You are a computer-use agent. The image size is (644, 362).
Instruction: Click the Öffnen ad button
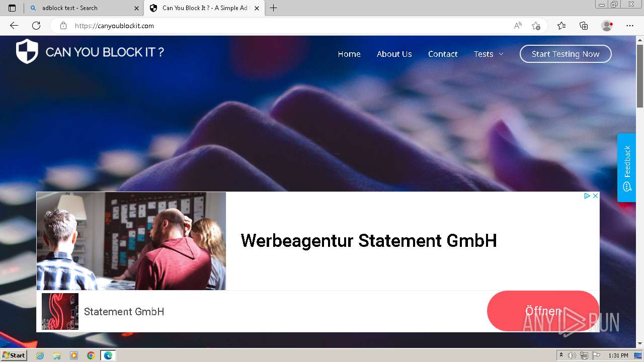543,311
